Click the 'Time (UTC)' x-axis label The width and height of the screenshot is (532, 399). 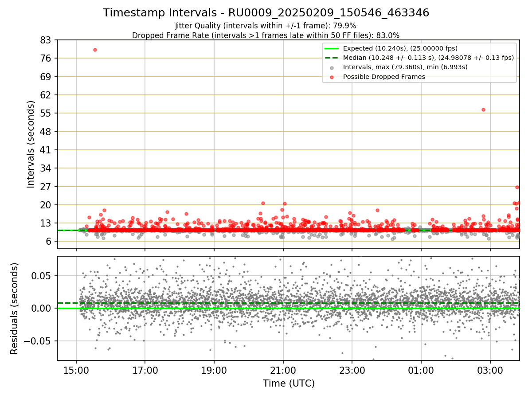tap(289, 383)
